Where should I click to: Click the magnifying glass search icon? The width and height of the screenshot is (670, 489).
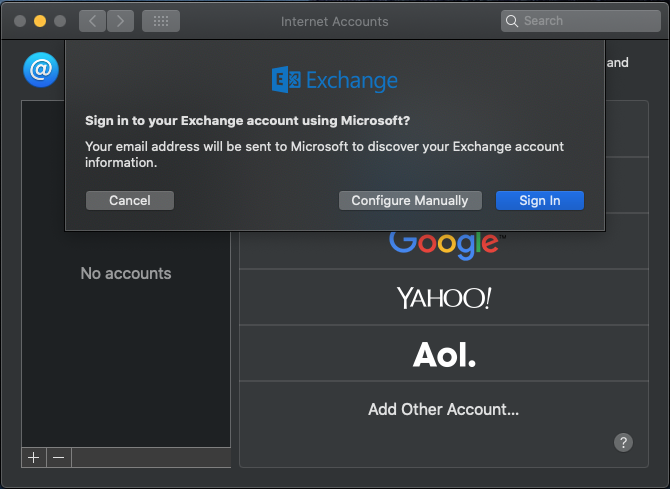coord(513,20)
